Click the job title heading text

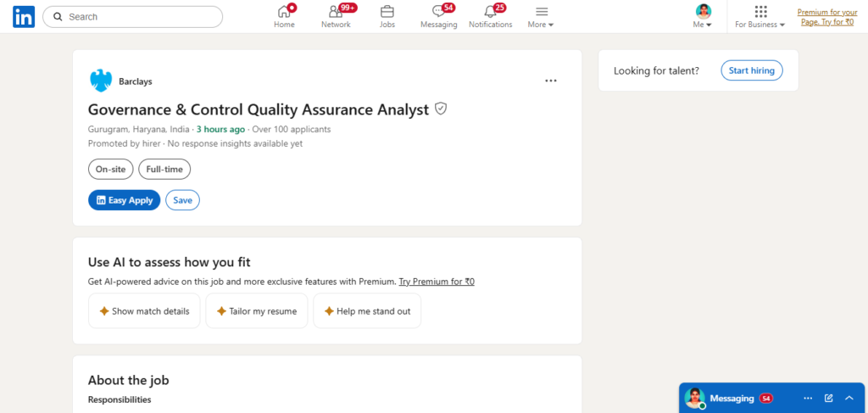pyautogui.click(x=259, y=109)
